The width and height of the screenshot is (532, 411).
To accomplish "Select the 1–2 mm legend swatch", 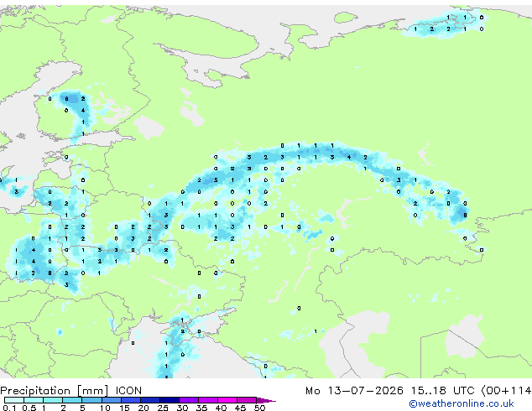I will click(53, 400).
